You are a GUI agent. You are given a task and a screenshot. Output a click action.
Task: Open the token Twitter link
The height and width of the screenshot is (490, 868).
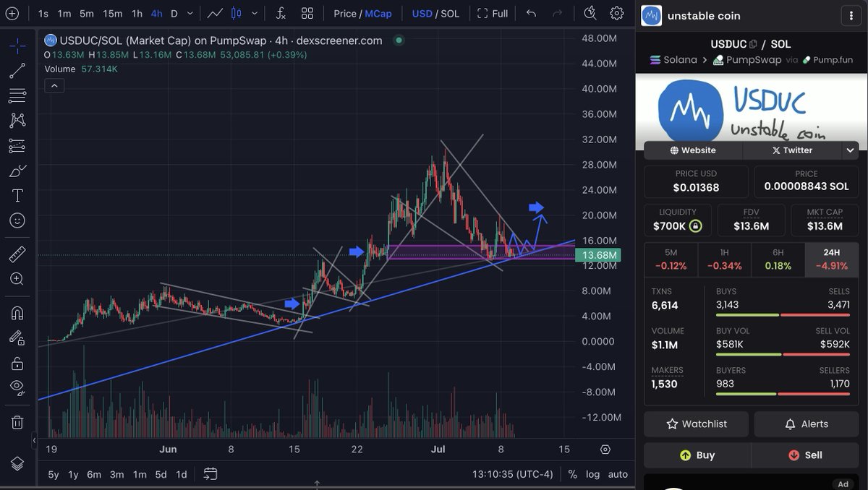coord(792,150)
